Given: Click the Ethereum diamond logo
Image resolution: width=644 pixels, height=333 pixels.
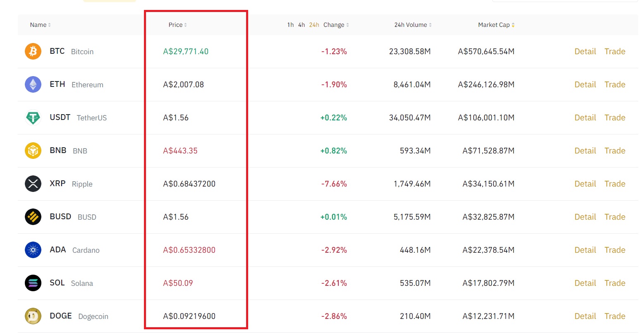Looking at the screenshot, I should pos(33,84).
